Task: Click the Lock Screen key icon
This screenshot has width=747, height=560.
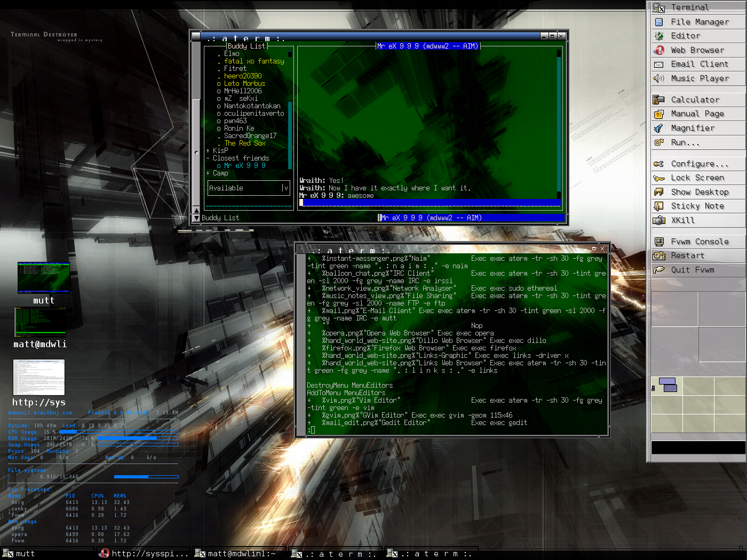Action: (x=659, y=178)
